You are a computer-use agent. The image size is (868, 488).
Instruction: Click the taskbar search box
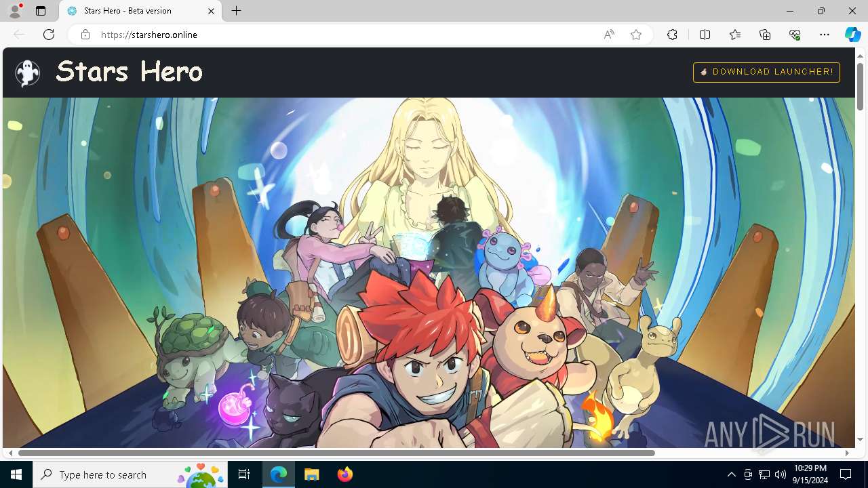130,474
